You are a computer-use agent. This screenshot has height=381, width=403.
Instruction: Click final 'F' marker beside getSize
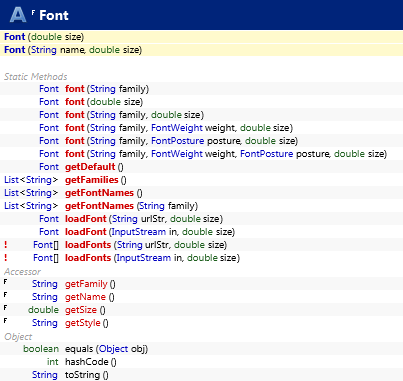(5, 308)
